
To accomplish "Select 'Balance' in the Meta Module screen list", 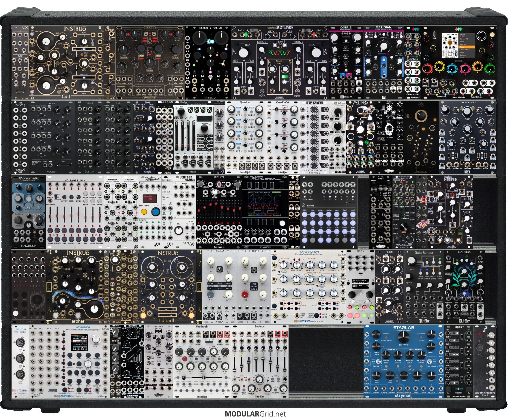I will click(466, 44).
